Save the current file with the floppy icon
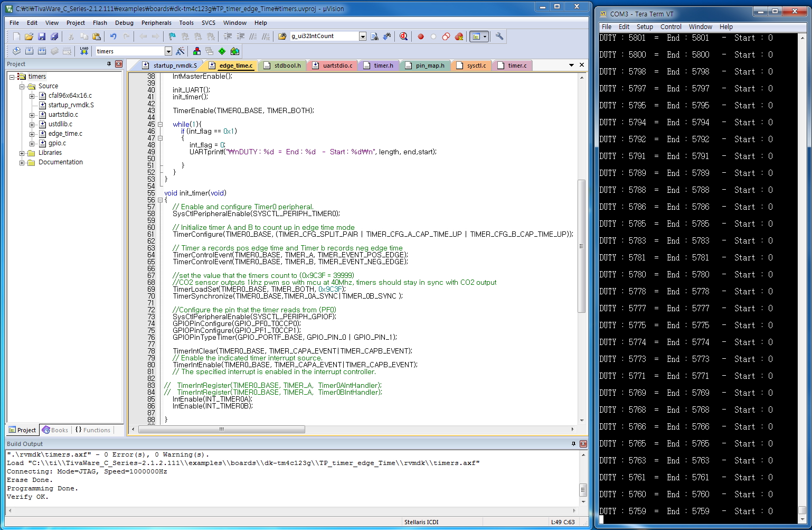Viewport: 812px width, 530px height. (42, 36)
